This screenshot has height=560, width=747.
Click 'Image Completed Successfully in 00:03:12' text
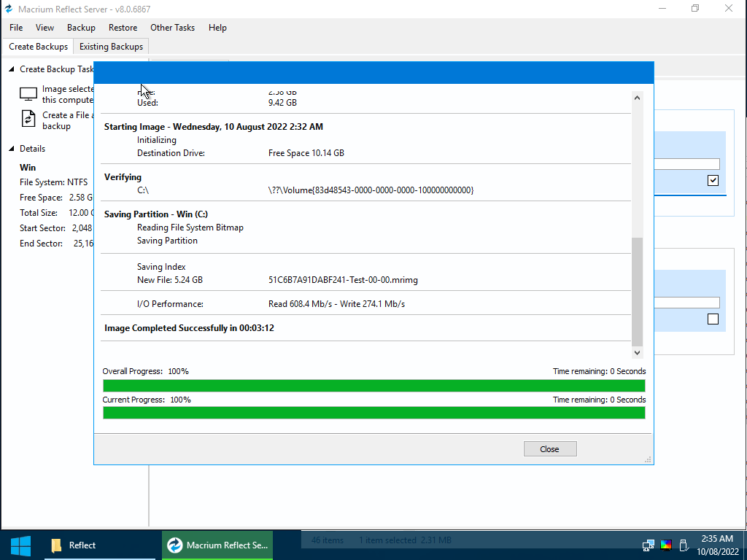189,328
